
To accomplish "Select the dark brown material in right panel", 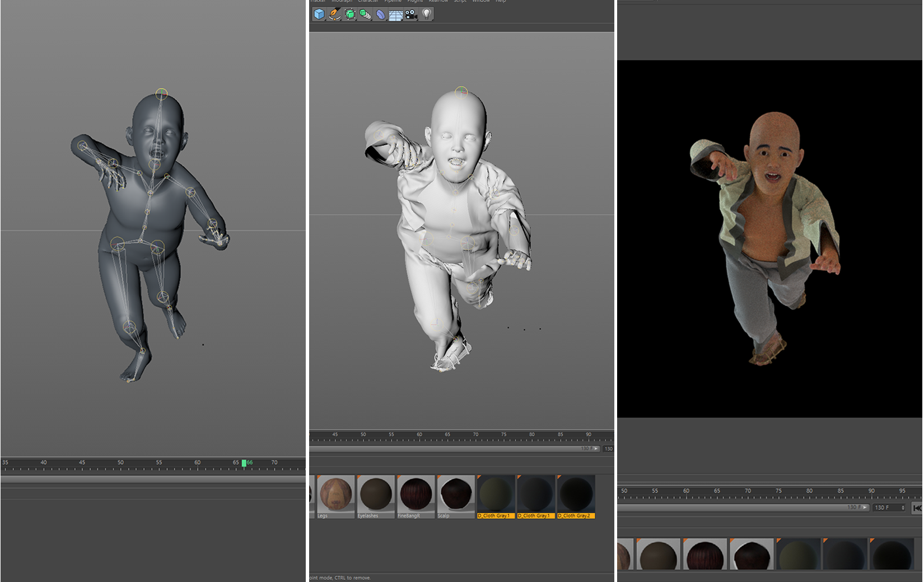I will 659,555.
